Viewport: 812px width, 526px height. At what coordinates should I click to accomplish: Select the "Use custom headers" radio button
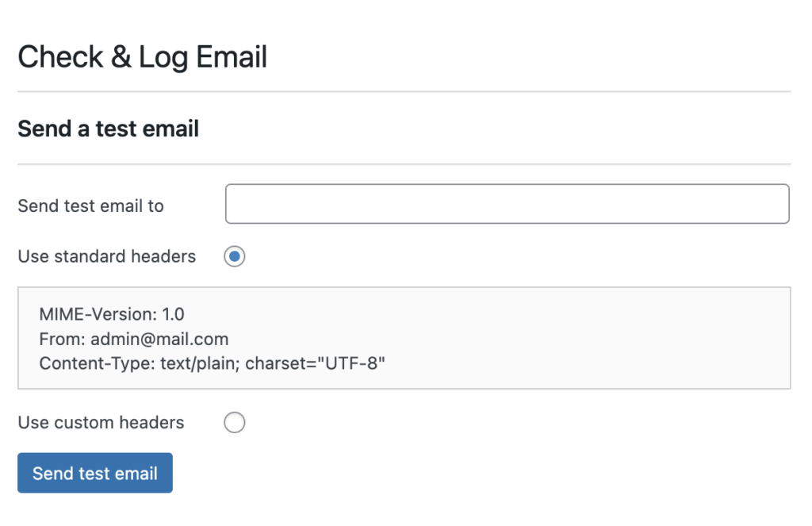(234, 423)
